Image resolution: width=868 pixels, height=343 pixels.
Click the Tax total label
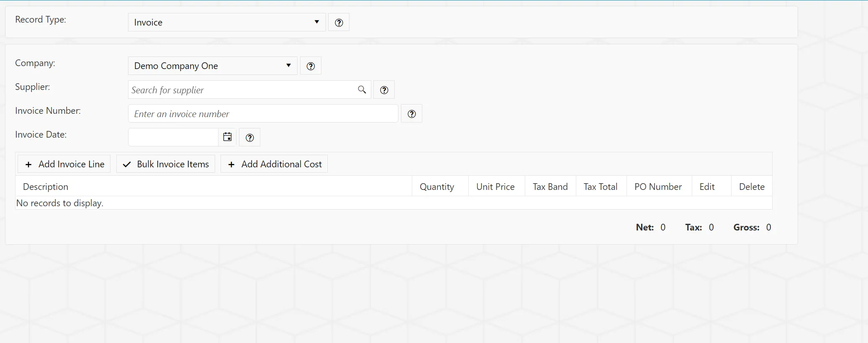tap(693, 228)
